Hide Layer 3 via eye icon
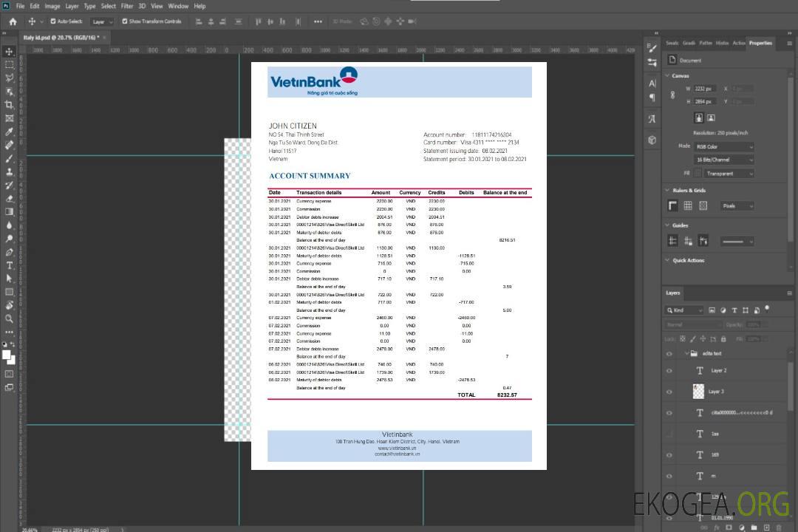Image resolution: width=798 pixels, height=532 pixels. [x=669, y=392]
